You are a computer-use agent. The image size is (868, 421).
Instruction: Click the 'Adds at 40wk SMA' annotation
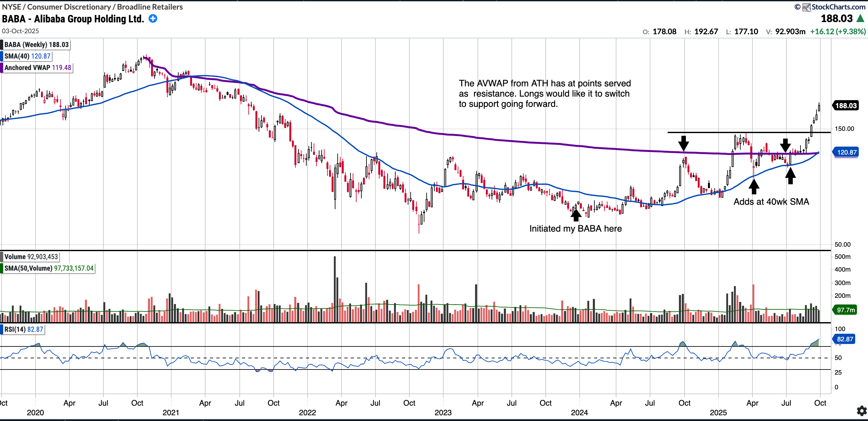click(x=771, y=202)
